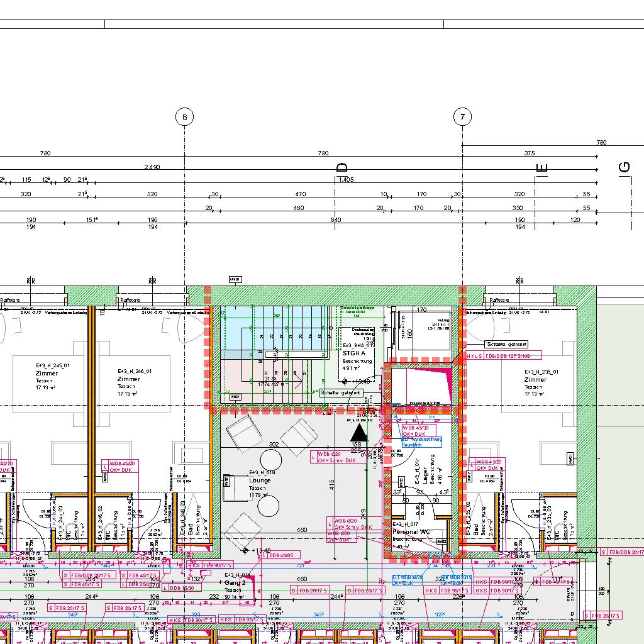Click grid axis bubble number 6
This screenshot has height=644, width=644.
184,117
